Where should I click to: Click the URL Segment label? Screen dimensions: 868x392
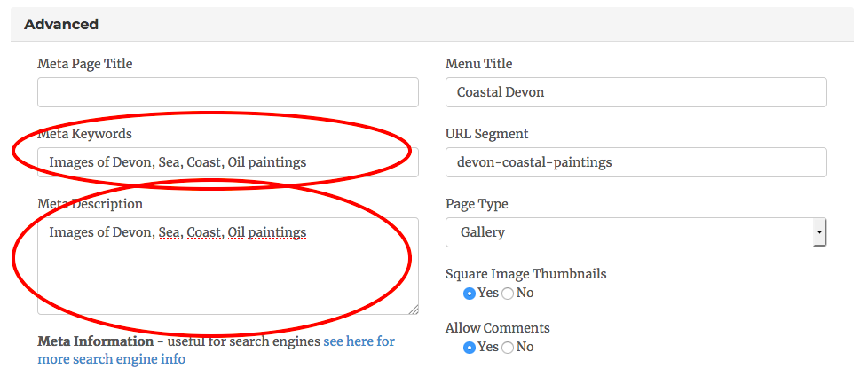pyautogui.click(x=486, y=134)
